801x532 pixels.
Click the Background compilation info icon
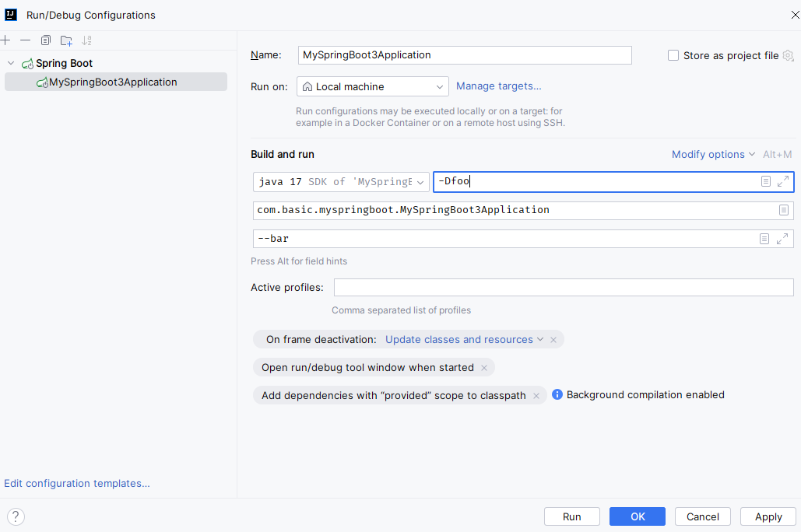[x=557, y=394]
